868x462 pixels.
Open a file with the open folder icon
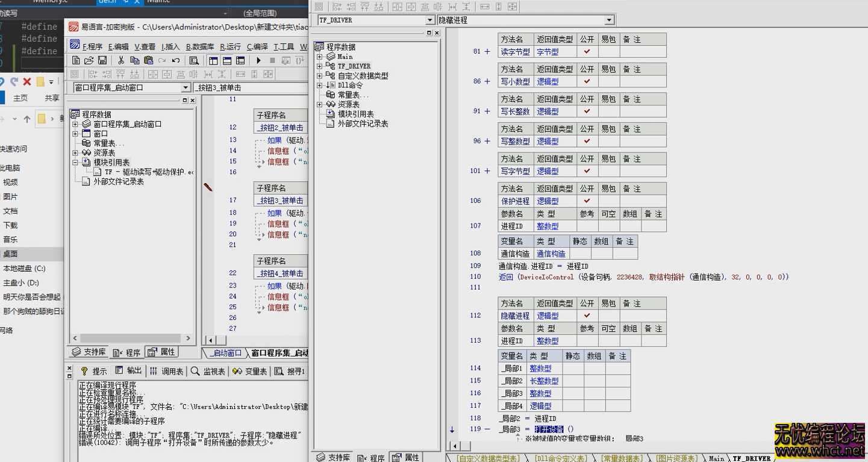[x=90, y=60]
